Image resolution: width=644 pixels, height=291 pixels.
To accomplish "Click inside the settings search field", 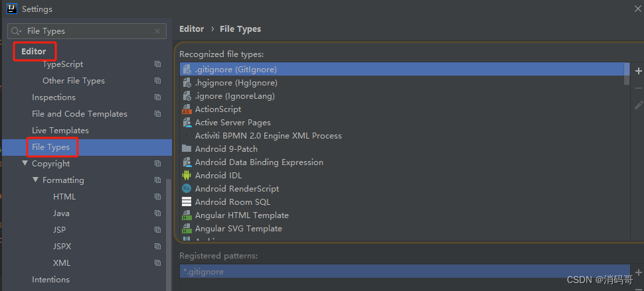I will 87,31.
